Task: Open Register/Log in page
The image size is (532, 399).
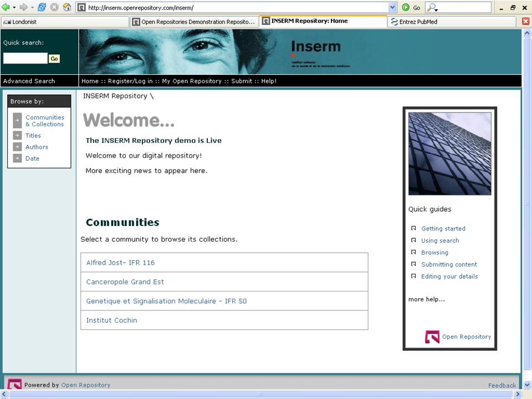Action: tap(130, 81)
